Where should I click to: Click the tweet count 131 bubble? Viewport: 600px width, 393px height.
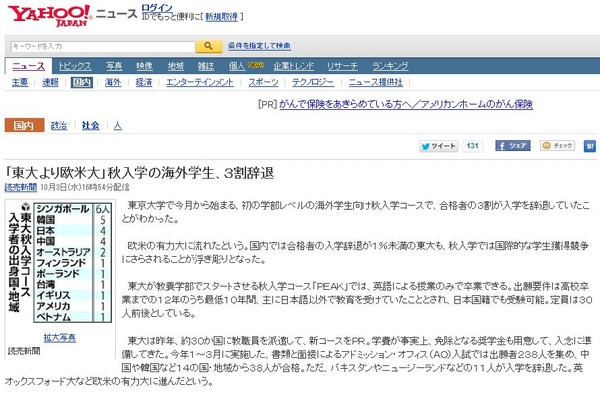click(473, 146)
